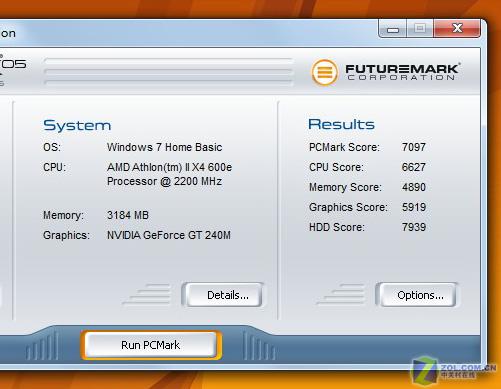The height and width of the screenshot is (389, 501).
Task: Click the Memory Score: label
Action: click(345, 187)
